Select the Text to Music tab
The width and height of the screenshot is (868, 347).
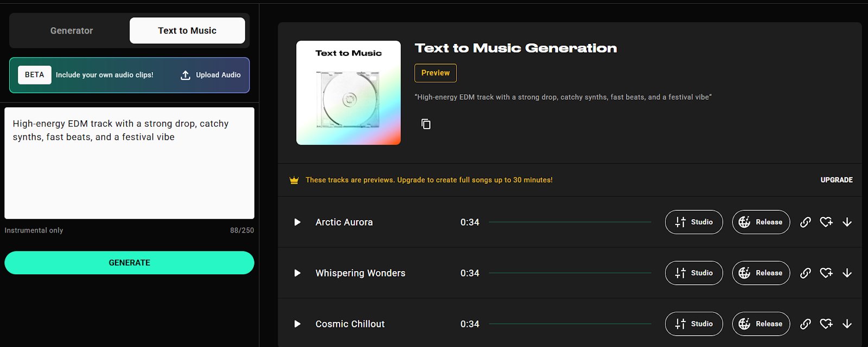[x=187, y=31]
